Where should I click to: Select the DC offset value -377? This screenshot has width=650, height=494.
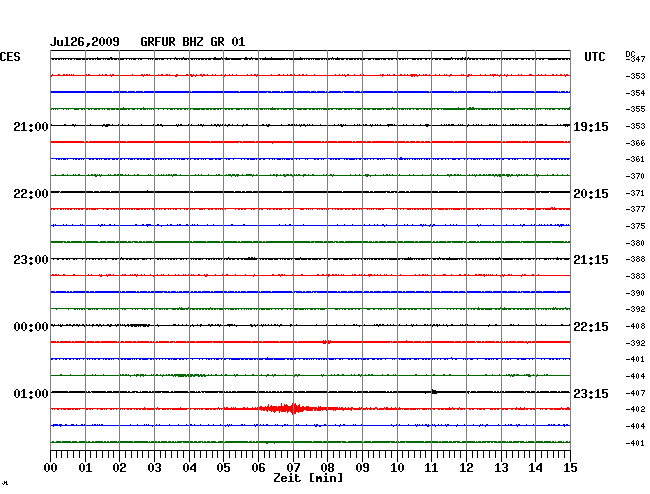(635, 209)
